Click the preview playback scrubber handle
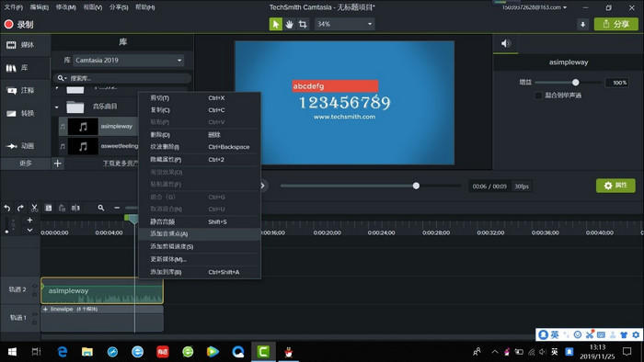Image resolution: width=644 pixels, height=362 pixels. (416, 186)
